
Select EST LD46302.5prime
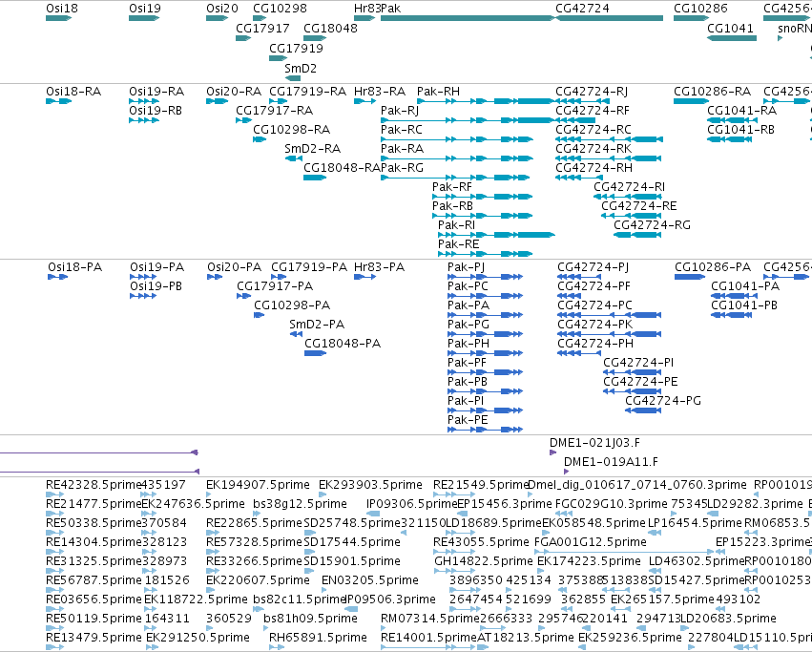point(697,561)
